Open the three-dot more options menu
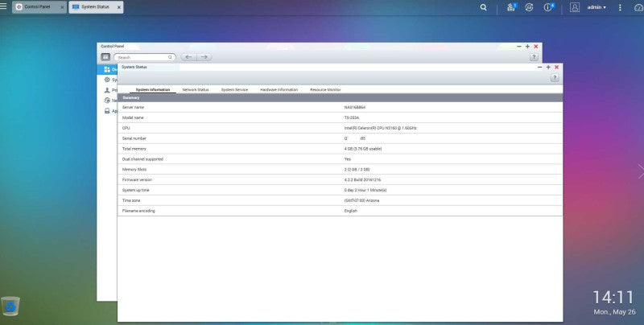The height and width of the screenshot is (325, 644). (x=620, y=7)
